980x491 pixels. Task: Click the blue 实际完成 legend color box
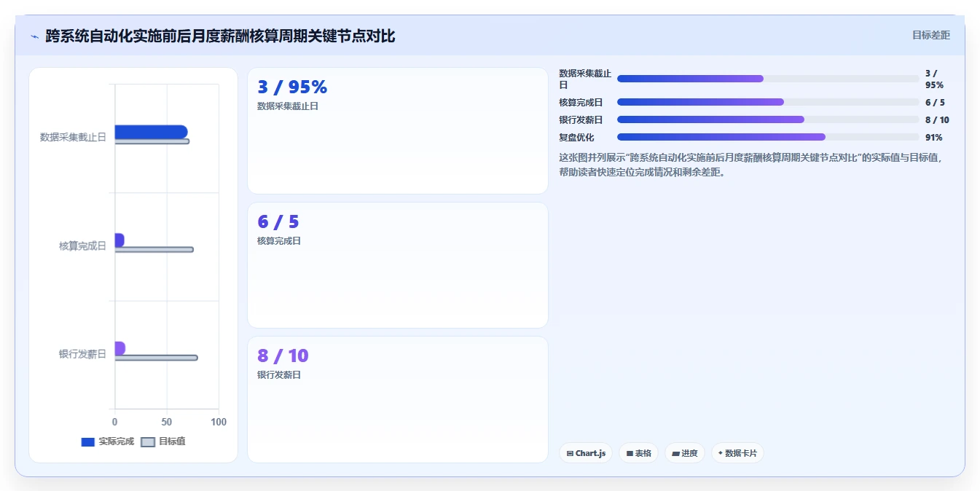coord(88,441)
